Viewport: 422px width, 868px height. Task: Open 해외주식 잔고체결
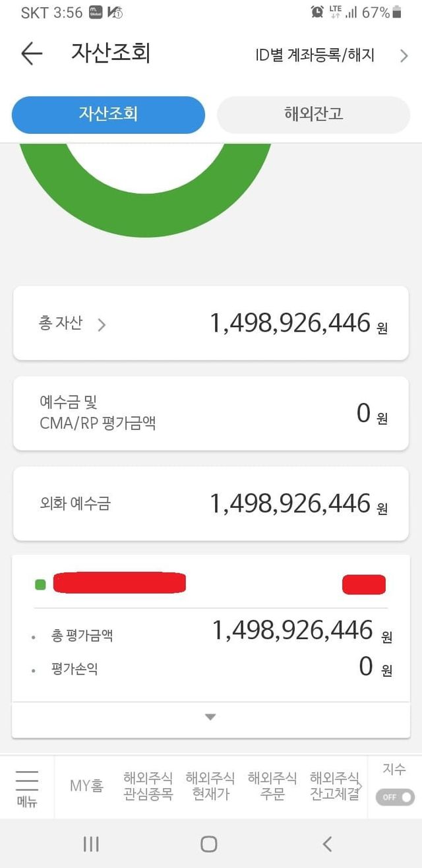tap(334, 786)
